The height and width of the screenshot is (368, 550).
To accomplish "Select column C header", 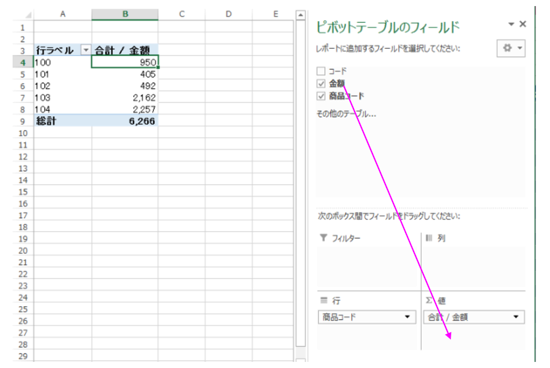I will click(181, 14).
